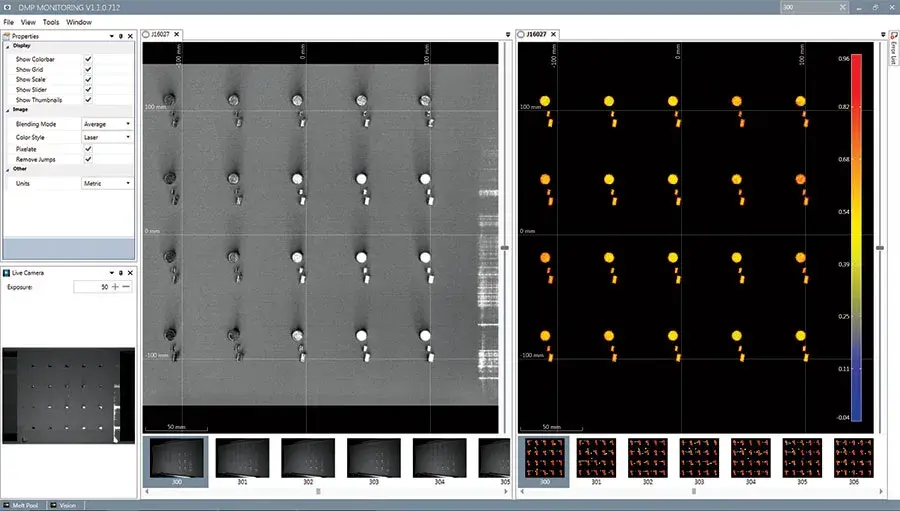Uncheck Show Colorbar option

click(x=89, y=60)
